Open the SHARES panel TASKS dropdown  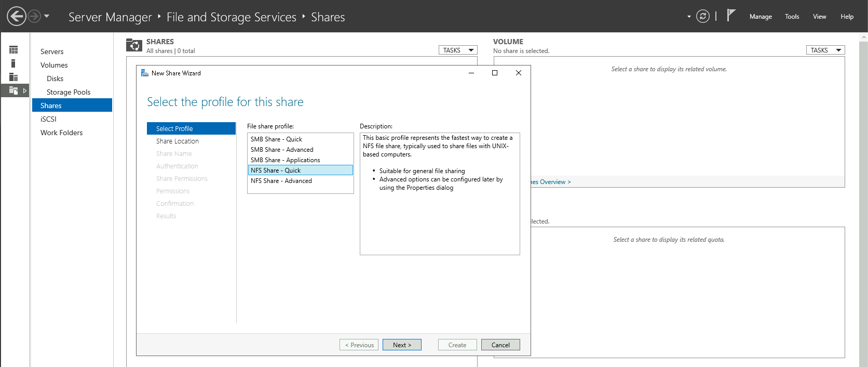coord(458,50)
